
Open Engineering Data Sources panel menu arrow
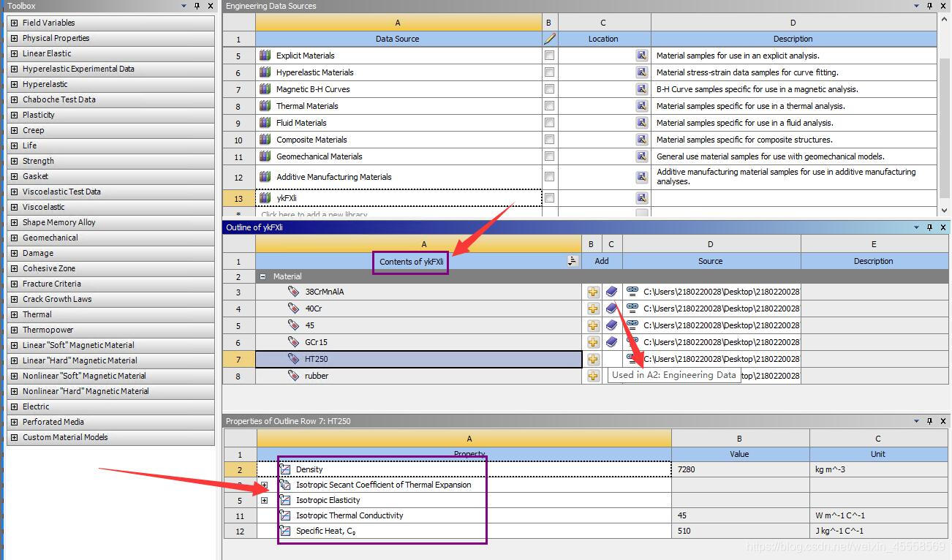(917, 6)
